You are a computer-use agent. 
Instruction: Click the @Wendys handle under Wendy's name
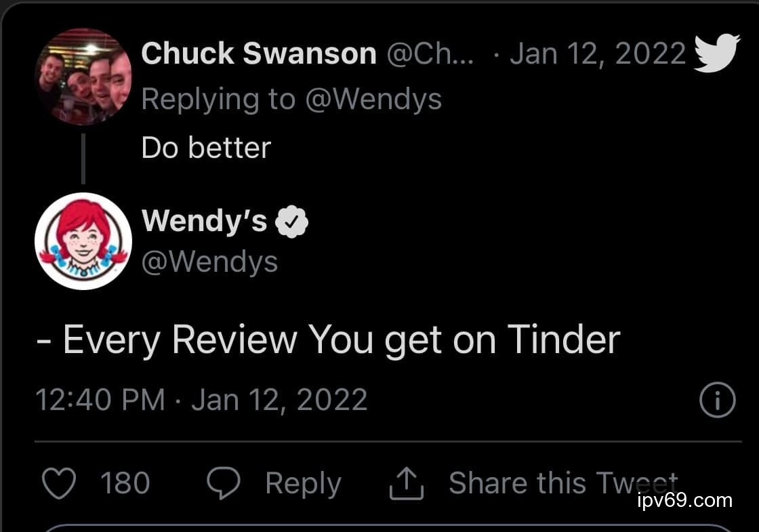(209, 262)
